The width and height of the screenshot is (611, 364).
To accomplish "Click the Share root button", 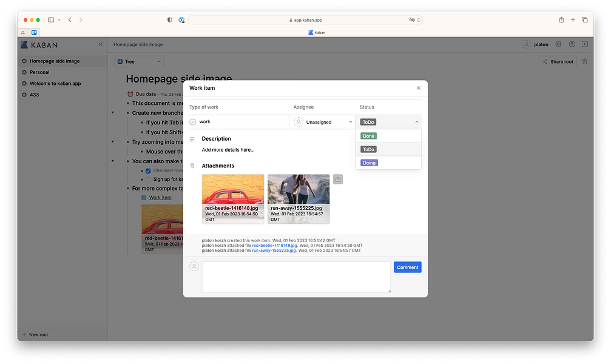I will pyautogui.click(x=558, y=61).
